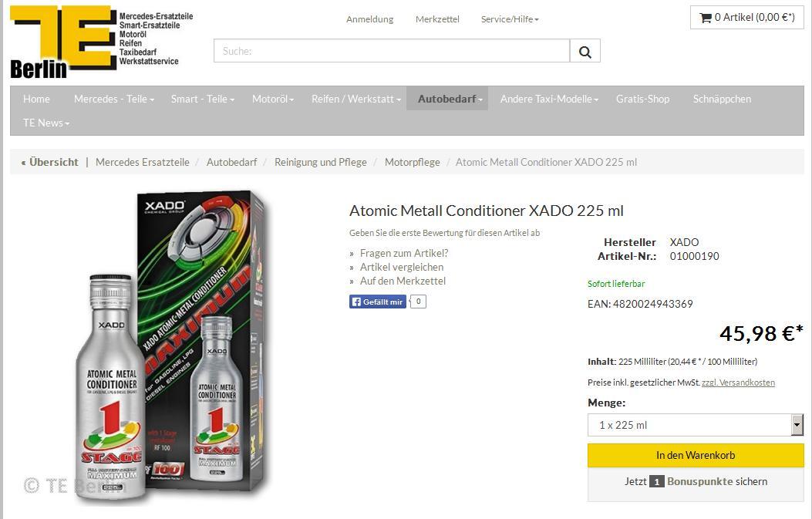Click the Facebook like counter bubble
The width and height of the screenshot is (812, 519).
[x=419, y=302]
